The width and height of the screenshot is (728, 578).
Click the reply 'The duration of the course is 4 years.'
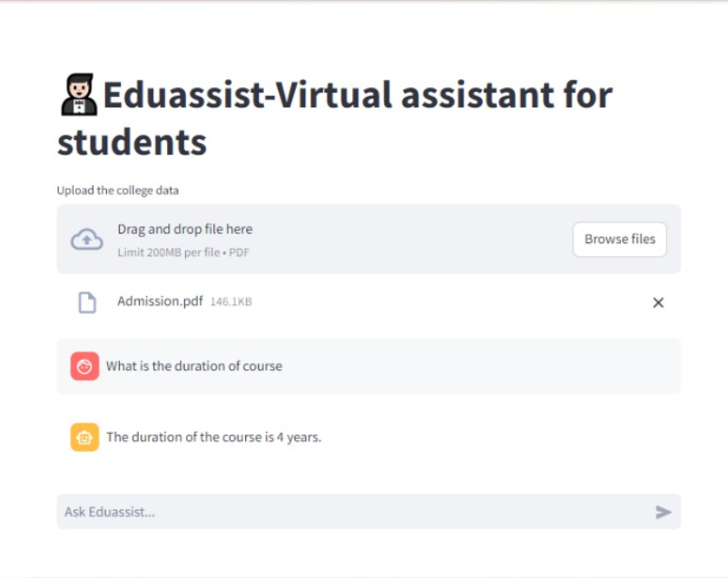click(213, 437)
